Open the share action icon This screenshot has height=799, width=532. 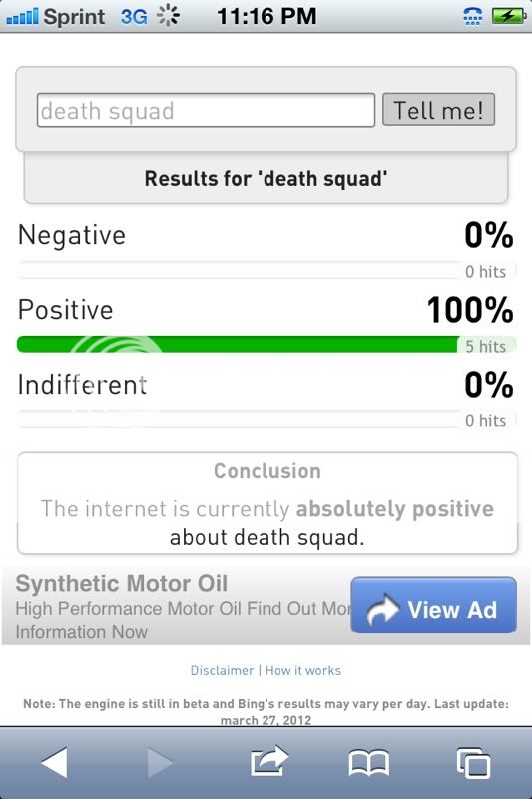[269, 761]
